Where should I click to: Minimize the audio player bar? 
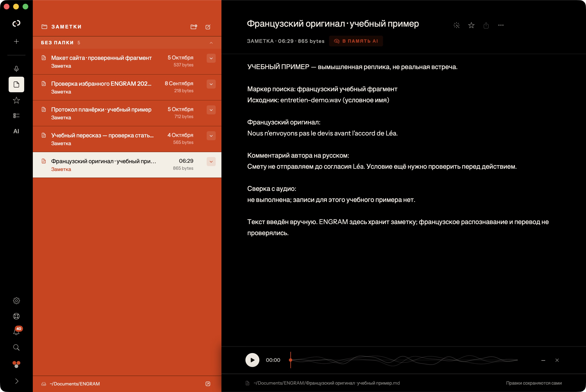pos(543,360)
